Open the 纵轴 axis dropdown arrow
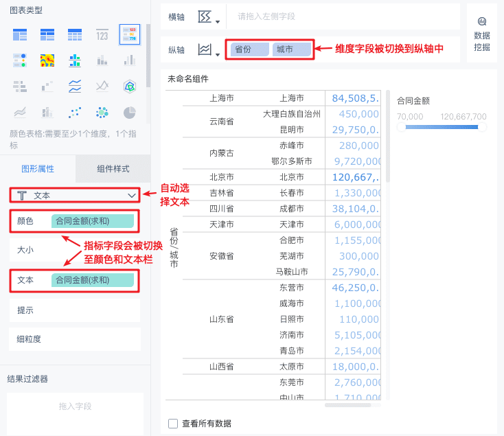504x436 pixels. pyautogui.click(x=218, y=54)
